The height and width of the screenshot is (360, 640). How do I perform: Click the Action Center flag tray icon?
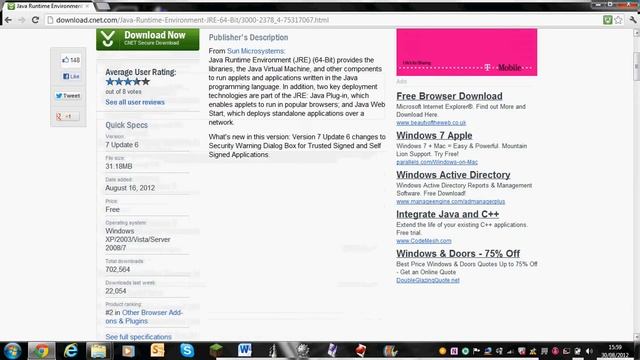476,351
